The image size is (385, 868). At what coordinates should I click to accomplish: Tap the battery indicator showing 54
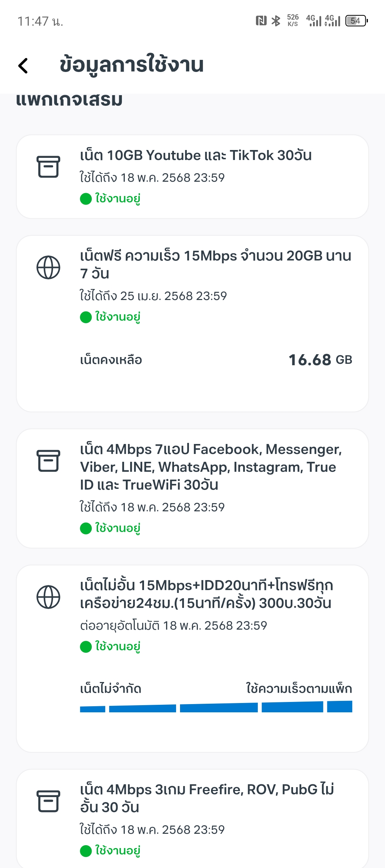point(356,21)
